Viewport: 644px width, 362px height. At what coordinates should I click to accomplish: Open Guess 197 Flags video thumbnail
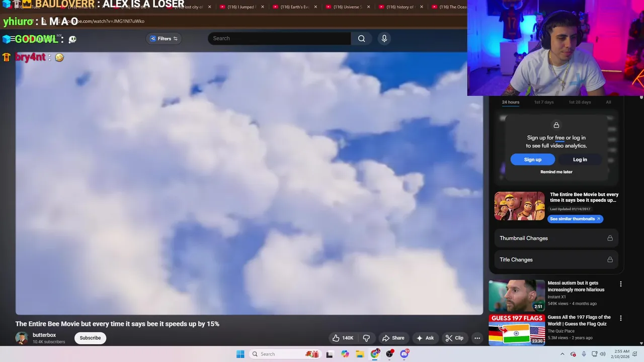517,330
